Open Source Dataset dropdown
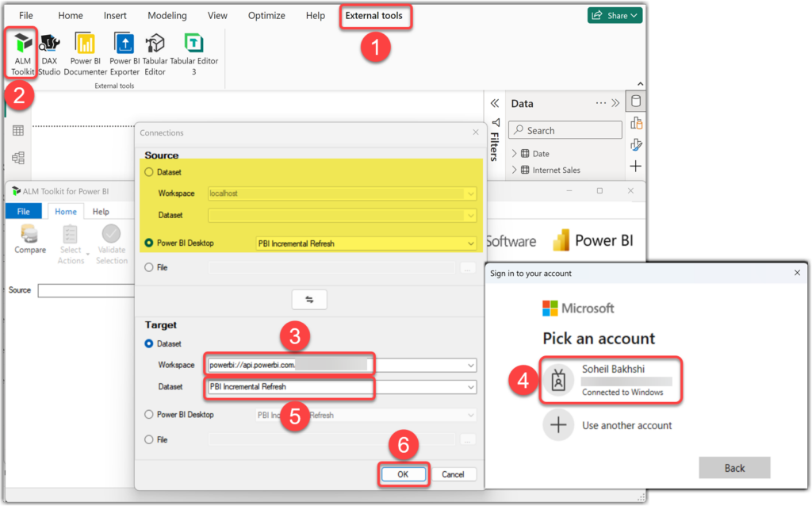This screenshot has width=812, height=506. (x=470, y=216)
